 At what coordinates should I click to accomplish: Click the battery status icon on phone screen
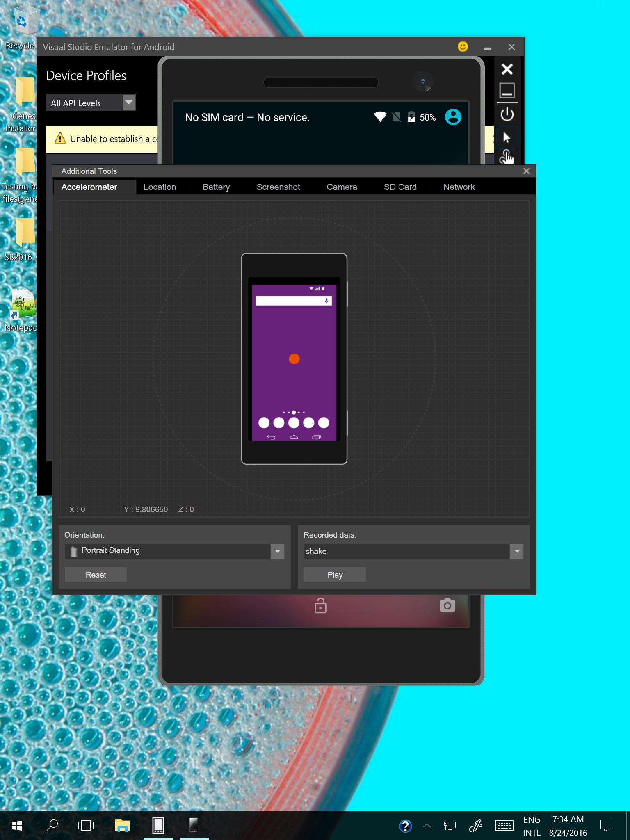411,117
